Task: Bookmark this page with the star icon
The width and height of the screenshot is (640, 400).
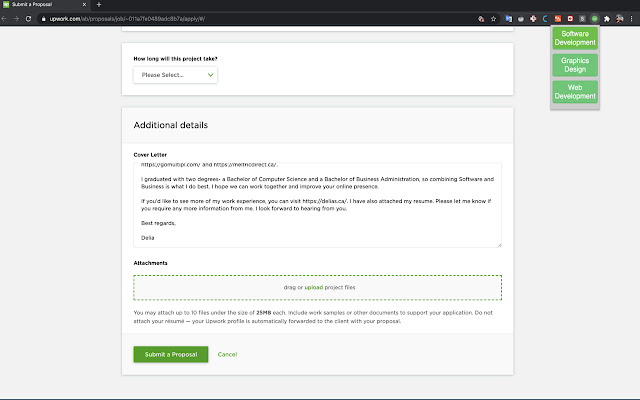Action: [493, 19]
